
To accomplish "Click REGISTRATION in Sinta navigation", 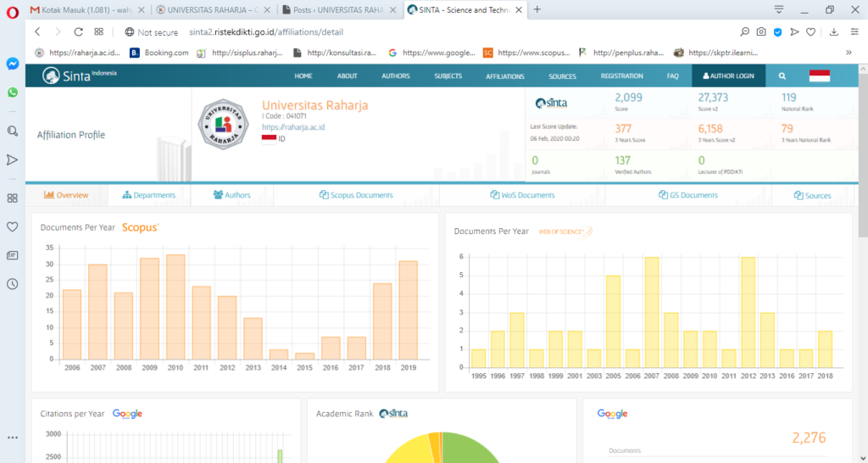I will click(621, 75).
